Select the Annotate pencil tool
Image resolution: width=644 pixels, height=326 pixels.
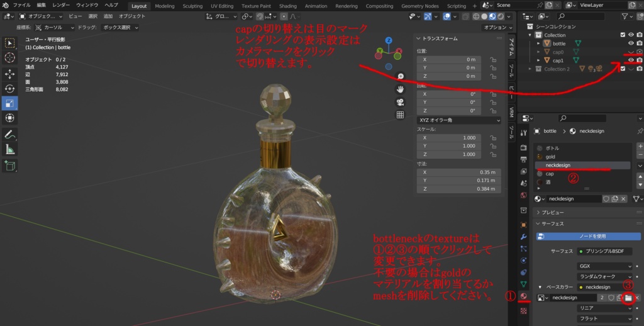tap(10, 134)
